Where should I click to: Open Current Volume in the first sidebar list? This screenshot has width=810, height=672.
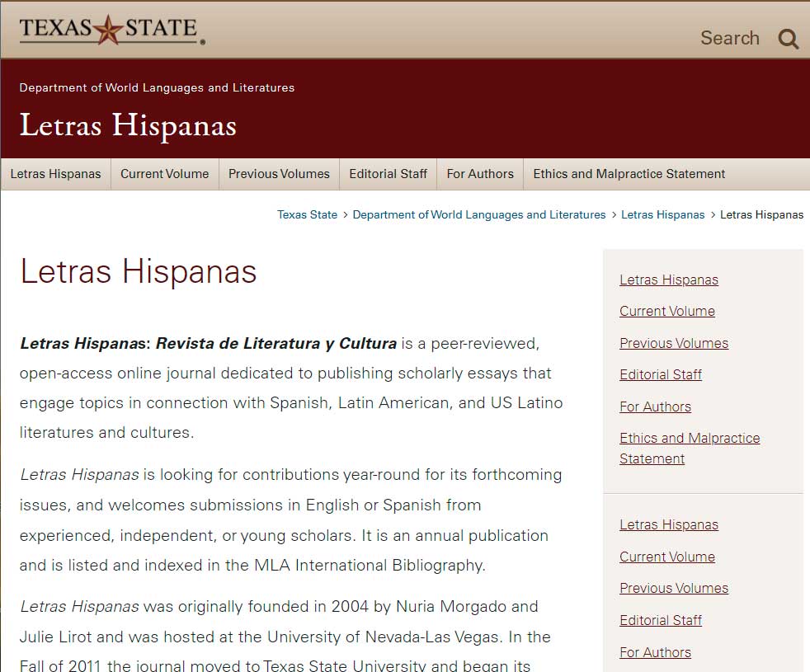coord(667,312)
